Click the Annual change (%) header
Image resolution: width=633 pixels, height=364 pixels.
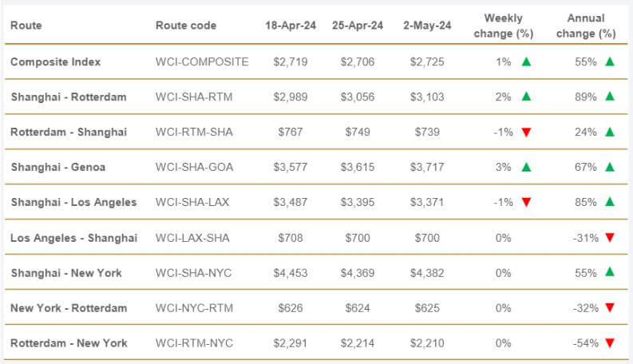point(586,26)
